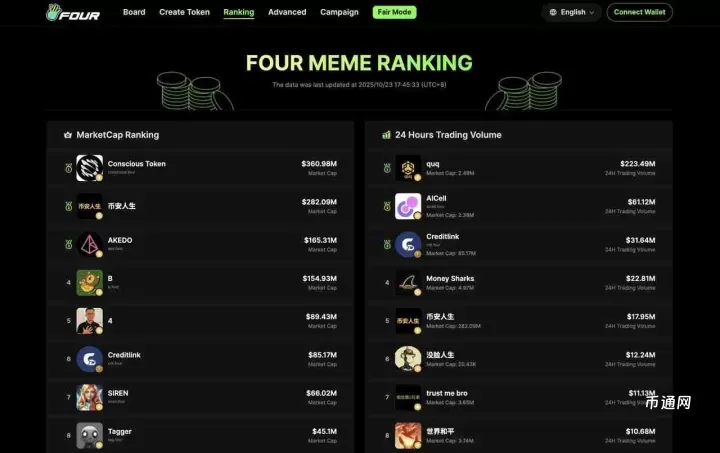Select the AKEDO triangle token icon
The image size is (720, 453).
click(x=89, y=244)
